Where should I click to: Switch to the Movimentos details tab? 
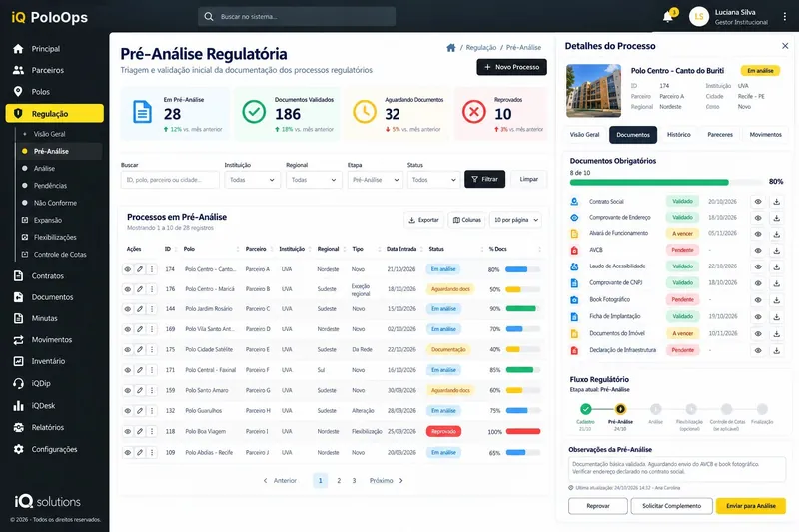coord(765,135)
